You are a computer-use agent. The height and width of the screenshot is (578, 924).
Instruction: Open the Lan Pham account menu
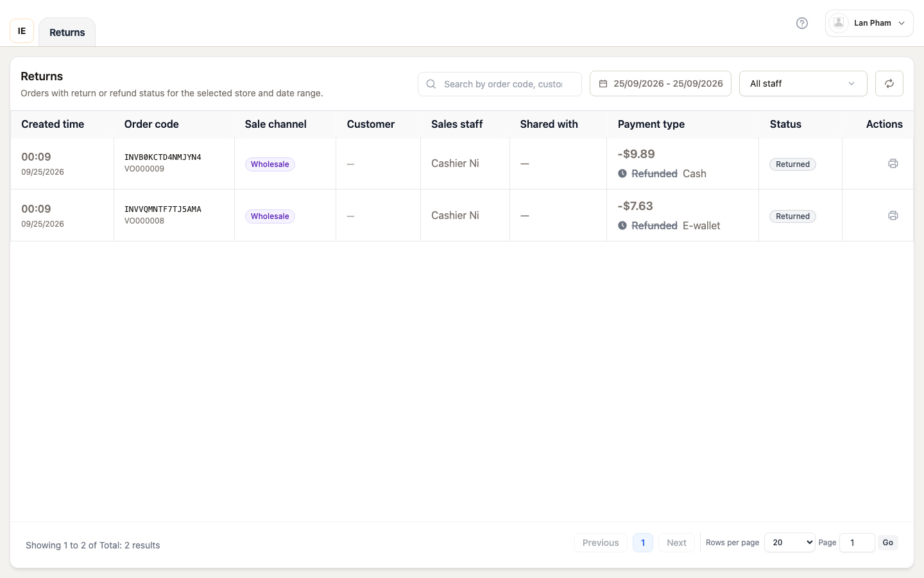[x=869, y=23]
